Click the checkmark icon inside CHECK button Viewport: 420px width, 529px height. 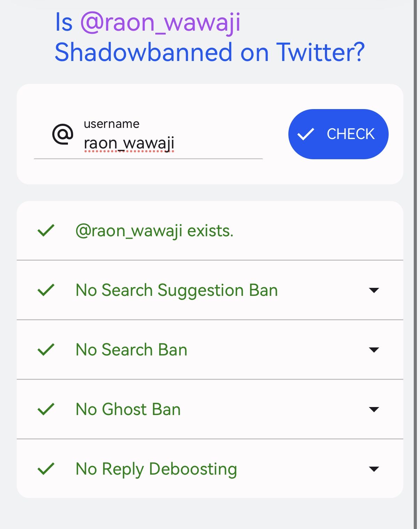pyautogui.click(x=305, y=134)
